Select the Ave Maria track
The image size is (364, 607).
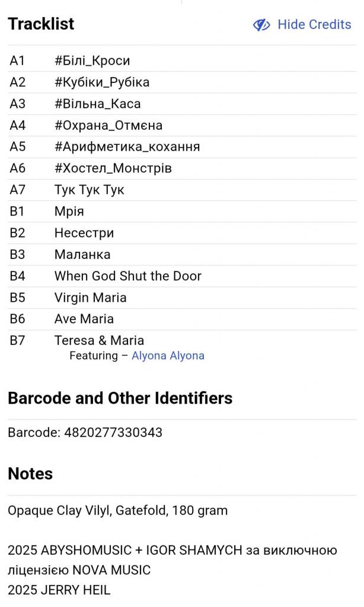click(x=84, y=319)
